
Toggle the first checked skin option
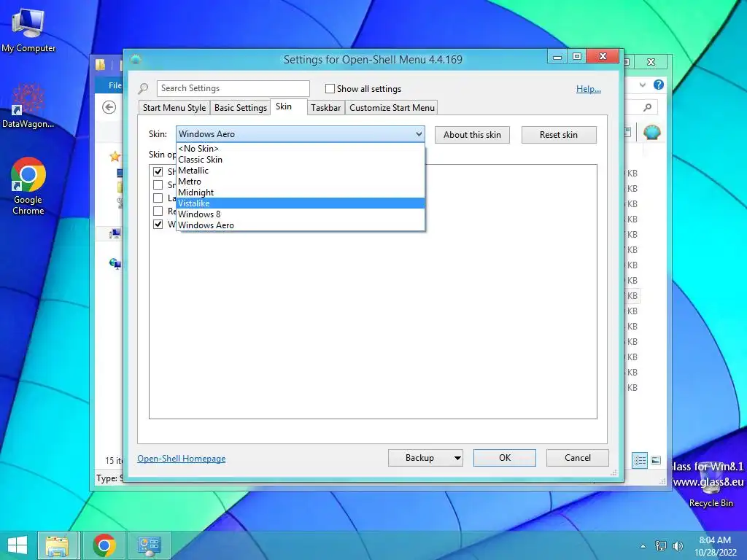point(158,171)
